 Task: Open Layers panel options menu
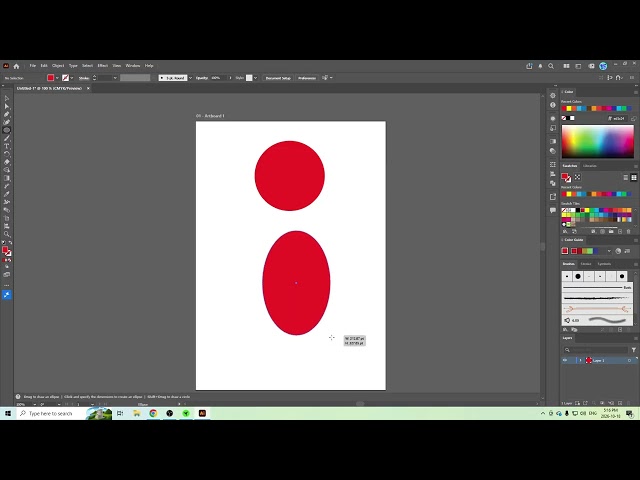point(636,338)
